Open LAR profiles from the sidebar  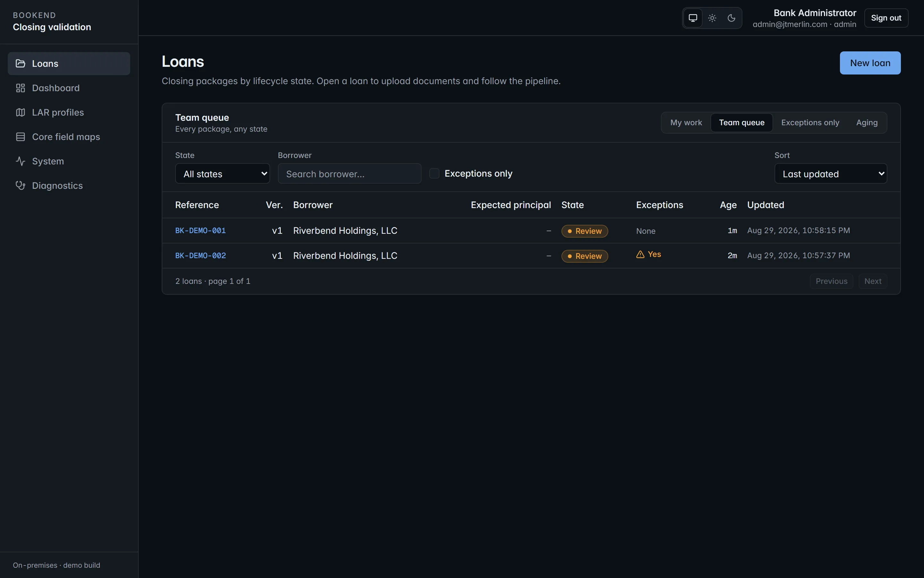(69, 112)
